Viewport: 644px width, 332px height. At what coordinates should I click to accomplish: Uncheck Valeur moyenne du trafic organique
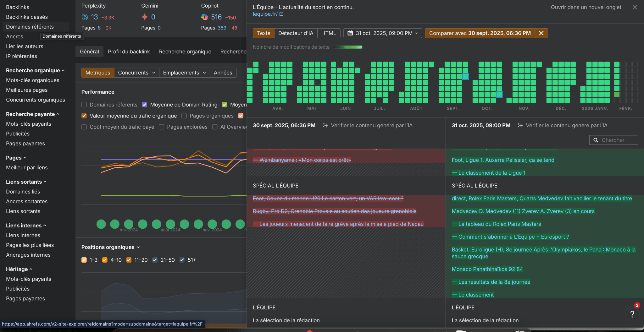84,116
